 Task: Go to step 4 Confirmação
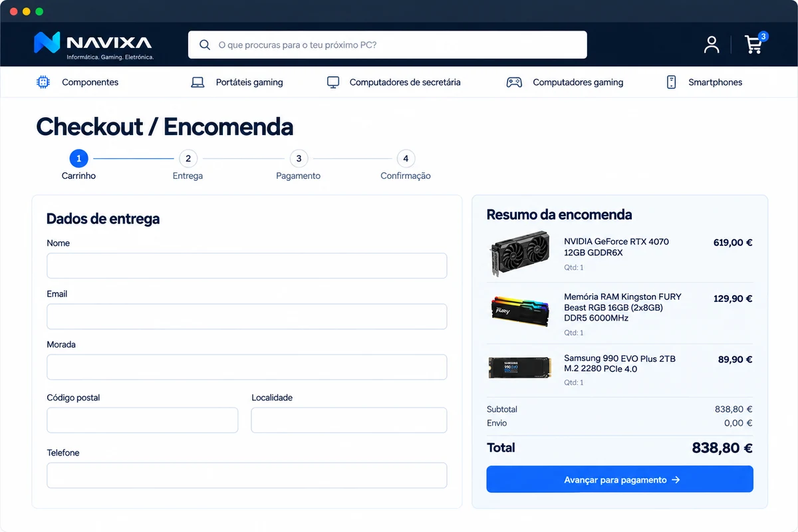[406, 159]
